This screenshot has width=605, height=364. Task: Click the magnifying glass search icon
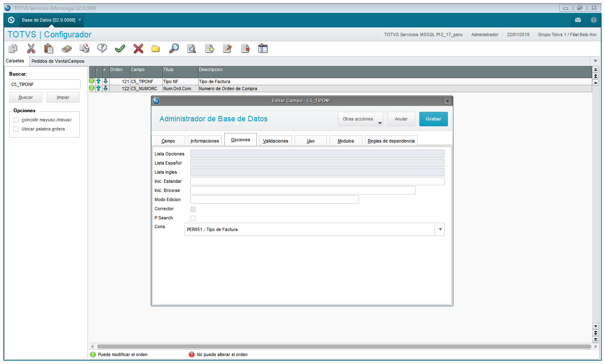pos(174,49)
